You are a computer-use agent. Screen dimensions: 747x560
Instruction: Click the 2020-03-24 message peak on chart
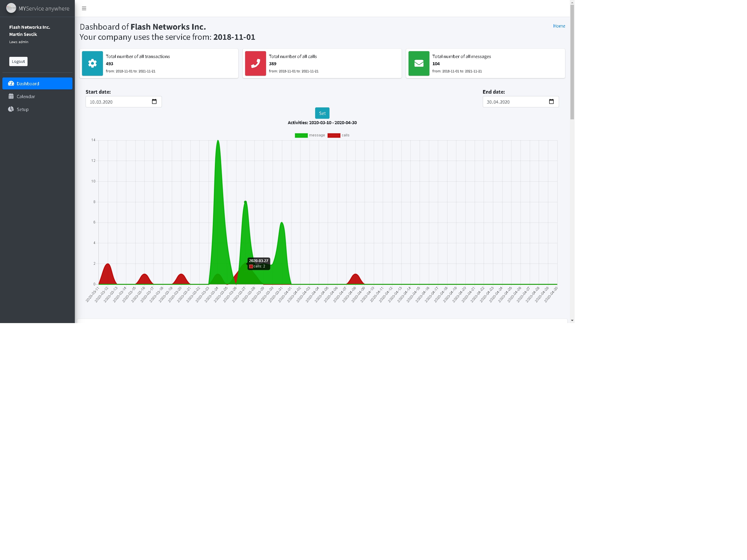218,140
